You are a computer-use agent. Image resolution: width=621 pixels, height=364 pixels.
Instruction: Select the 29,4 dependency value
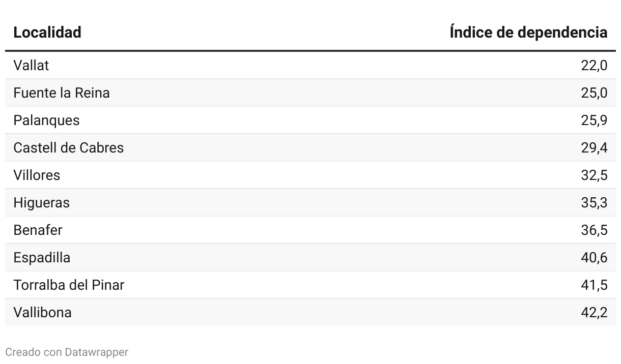pos(594,148)
